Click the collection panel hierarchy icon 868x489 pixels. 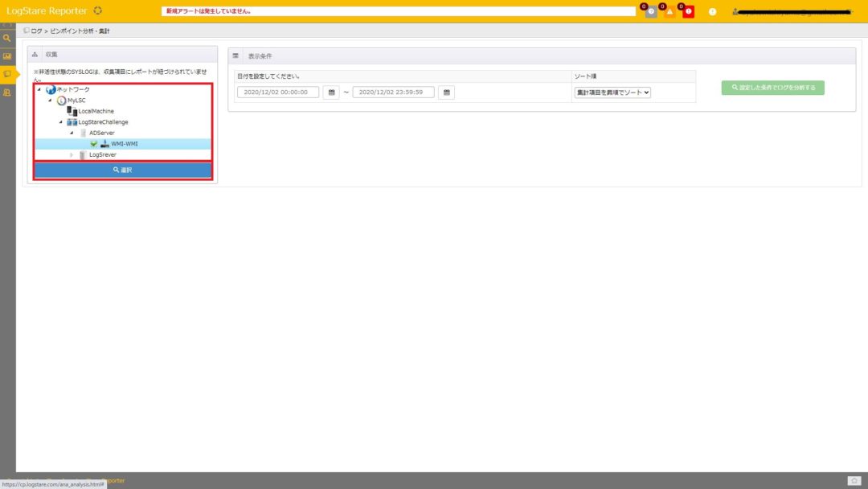pos(35,54)
